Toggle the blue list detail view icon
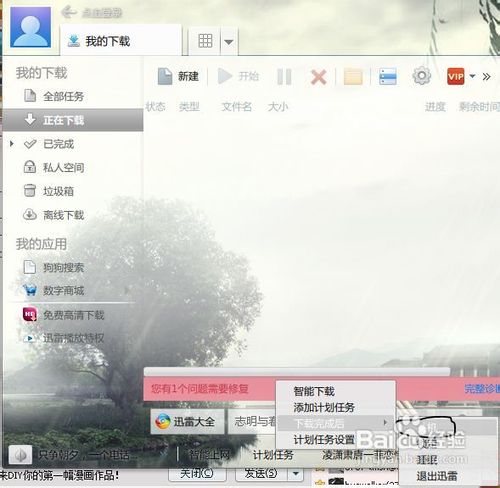Image resolution: width=500 pixels, height=488 pixels. pyautogui.click(x=388, y=77)
